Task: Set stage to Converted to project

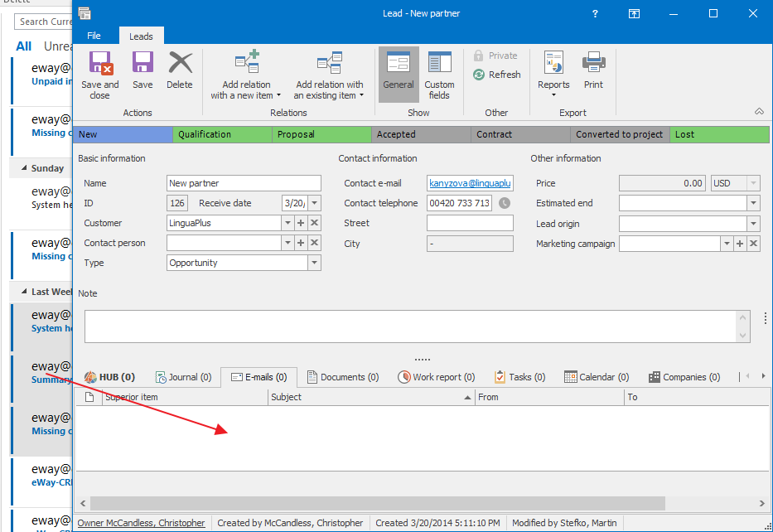Action: [x=620, y=134]
